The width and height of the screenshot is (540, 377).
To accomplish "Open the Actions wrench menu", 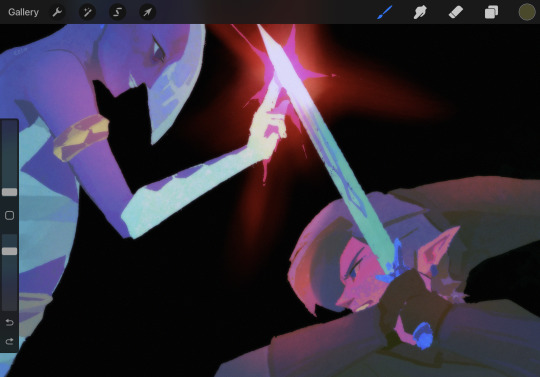I will coord(57,12).
